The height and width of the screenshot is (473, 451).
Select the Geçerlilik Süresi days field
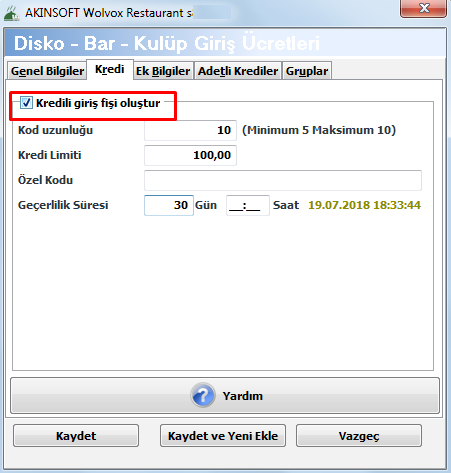tap(169, 205)
